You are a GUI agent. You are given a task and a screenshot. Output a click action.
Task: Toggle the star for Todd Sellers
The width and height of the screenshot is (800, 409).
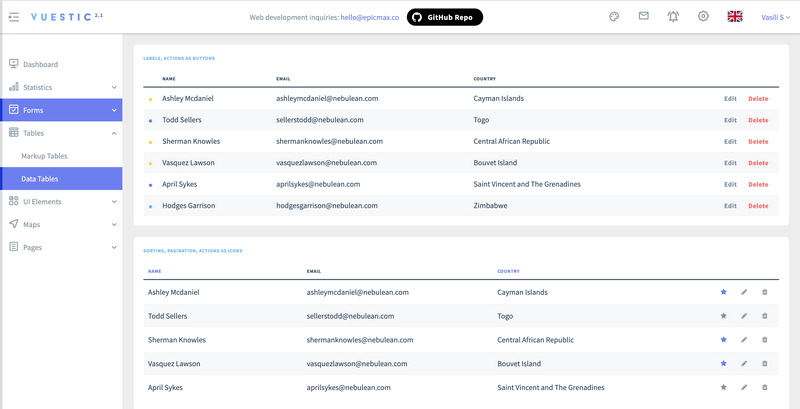pos(723,316)
